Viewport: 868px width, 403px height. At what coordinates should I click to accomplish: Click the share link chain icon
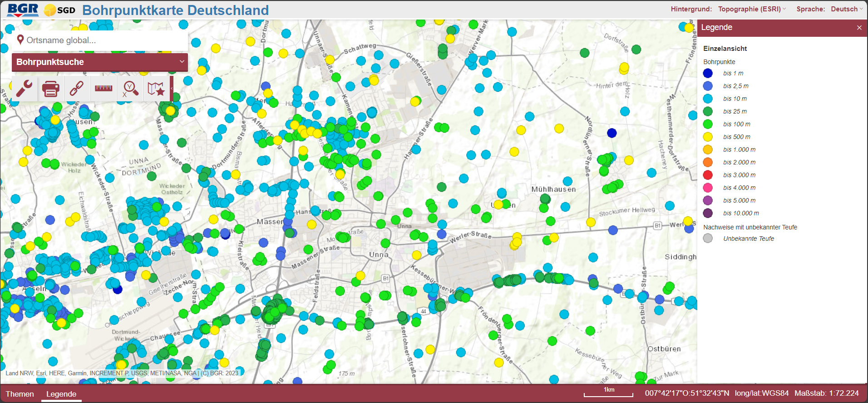click(77, 89)
